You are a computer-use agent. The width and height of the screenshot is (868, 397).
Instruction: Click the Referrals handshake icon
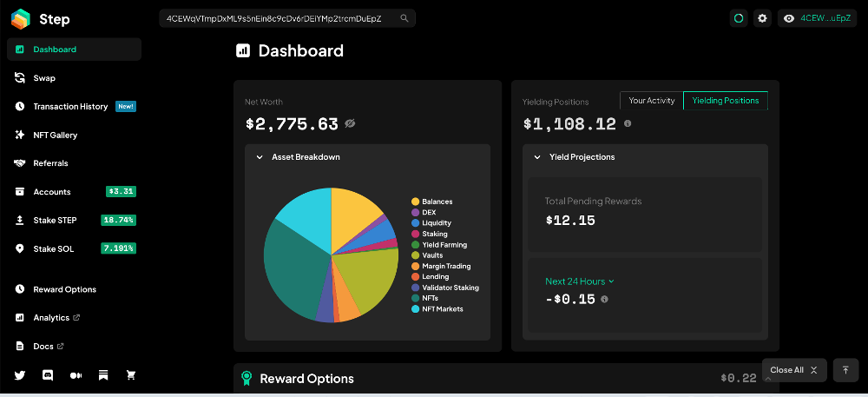(20, 163)
